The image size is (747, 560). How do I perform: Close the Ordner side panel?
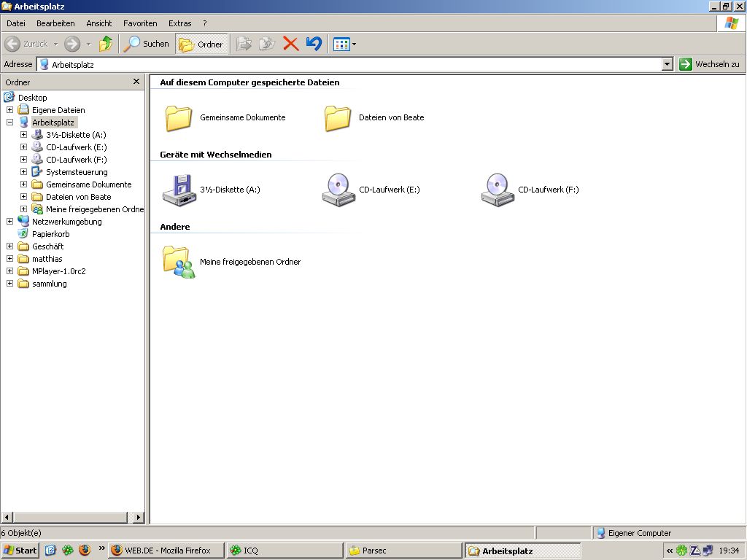tap(136, 82)
